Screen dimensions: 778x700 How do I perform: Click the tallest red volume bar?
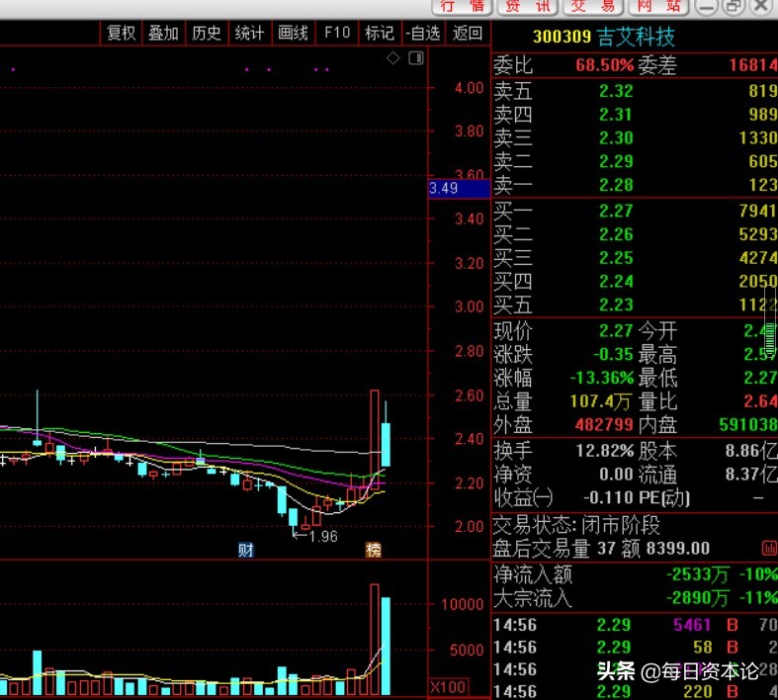coord(375,640)
